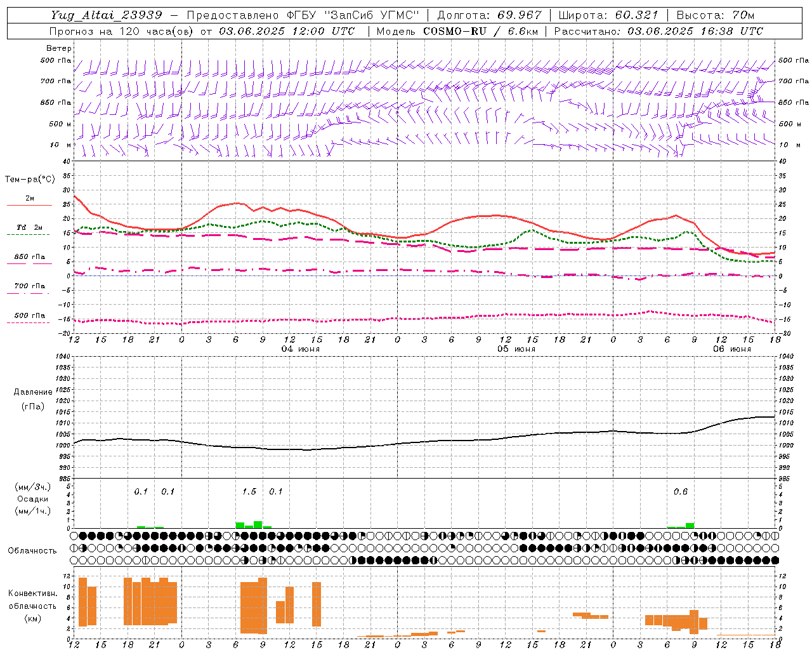The height and width of the screenshot is (650, 812).
Task: Click the Широта: 60.321 value
Action: pyautogui.click(x=608, y=15)
